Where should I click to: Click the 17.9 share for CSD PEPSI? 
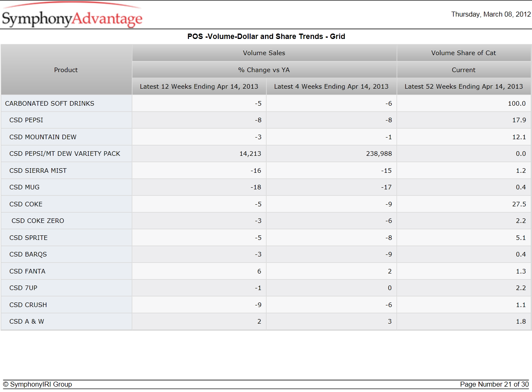point(519,120)
